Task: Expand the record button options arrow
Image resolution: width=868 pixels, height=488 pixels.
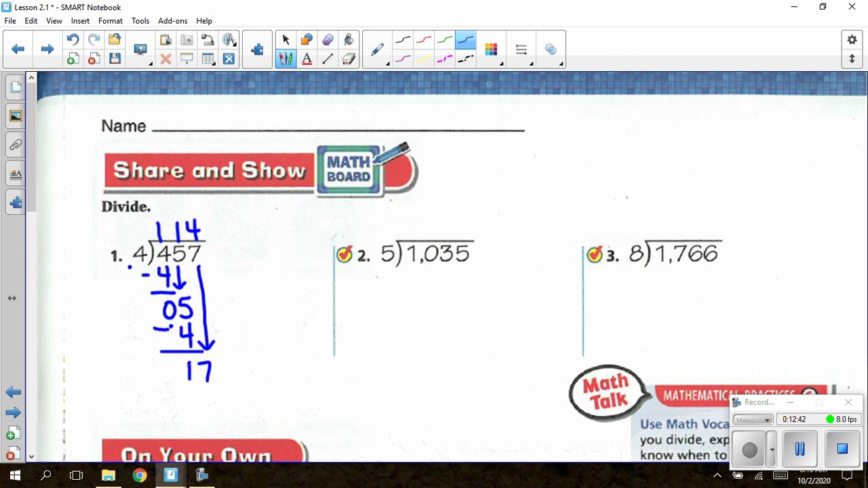Action: point(772,450)
